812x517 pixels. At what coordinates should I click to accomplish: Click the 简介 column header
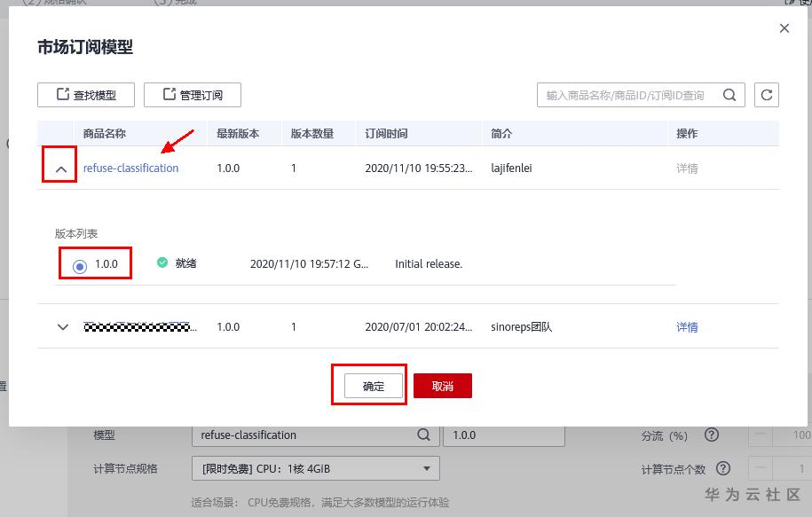click(501, 134)
